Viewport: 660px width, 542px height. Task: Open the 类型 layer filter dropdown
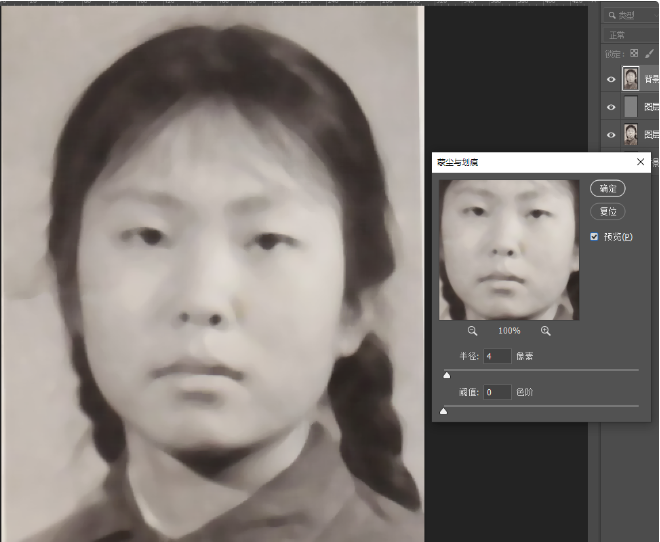631,16
